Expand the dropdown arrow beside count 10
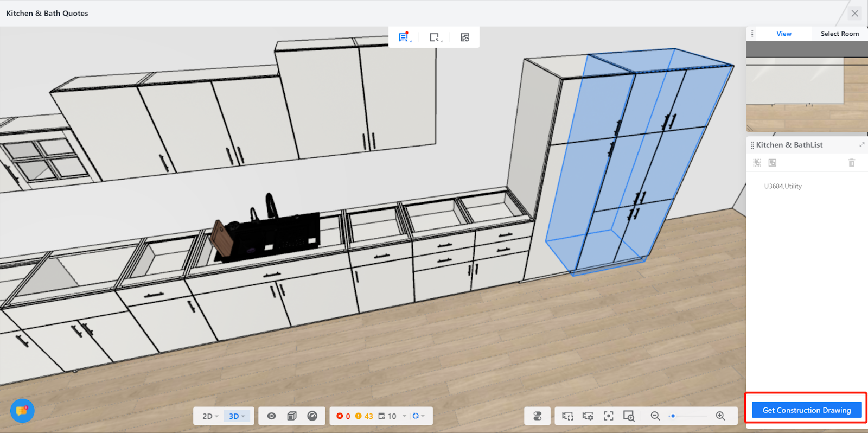This screenshot has height=433, width=868. click(x=404, y=416)
